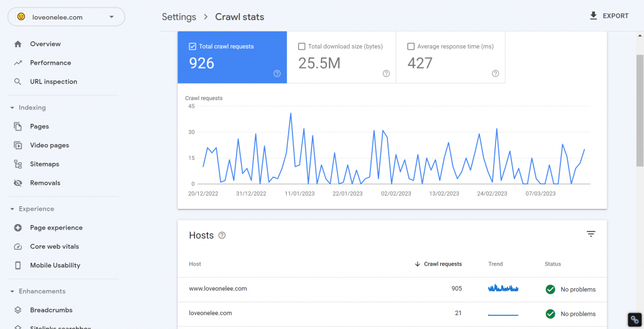Viewport: 644px width, 329px height.
Task: Open the Hosts help icon
Action: (222, 235)
